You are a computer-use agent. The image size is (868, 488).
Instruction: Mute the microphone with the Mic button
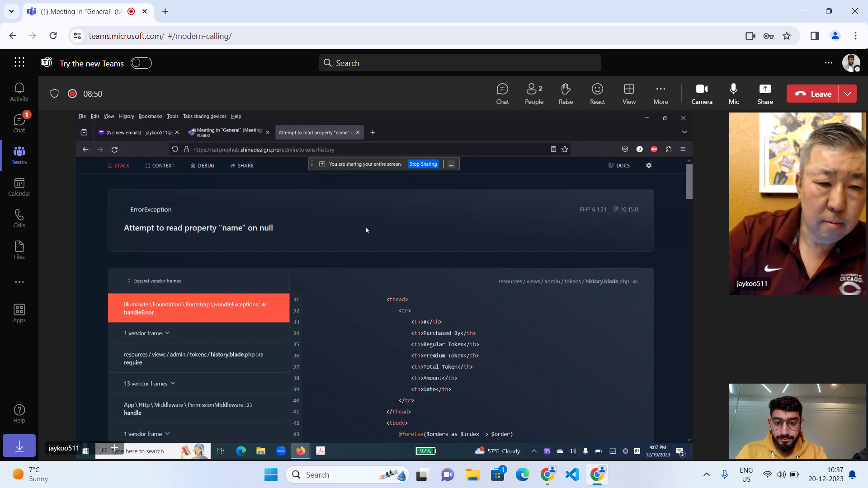point(734,94)
